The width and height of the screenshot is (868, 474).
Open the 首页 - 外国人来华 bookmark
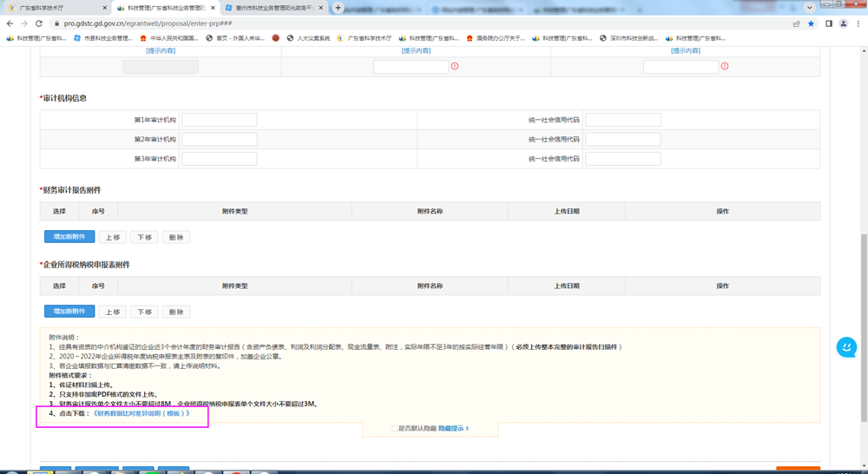(235, 38)
